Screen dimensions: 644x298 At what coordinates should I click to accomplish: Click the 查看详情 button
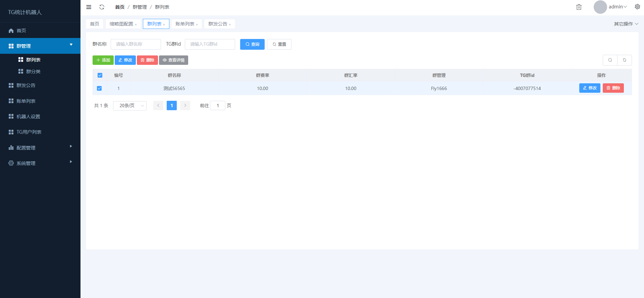tap(173, 60)
